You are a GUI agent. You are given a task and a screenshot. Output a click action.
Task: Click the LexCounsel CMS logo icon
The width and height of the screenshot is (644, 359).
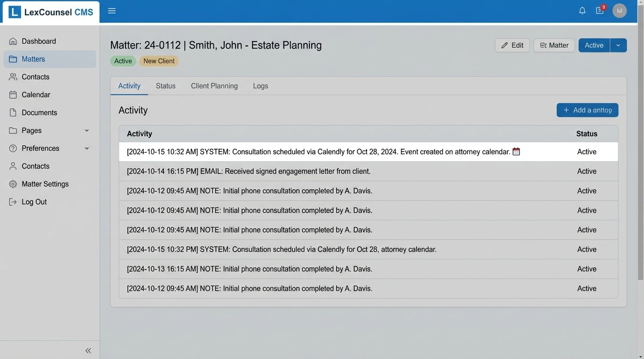tap(15, 11)
